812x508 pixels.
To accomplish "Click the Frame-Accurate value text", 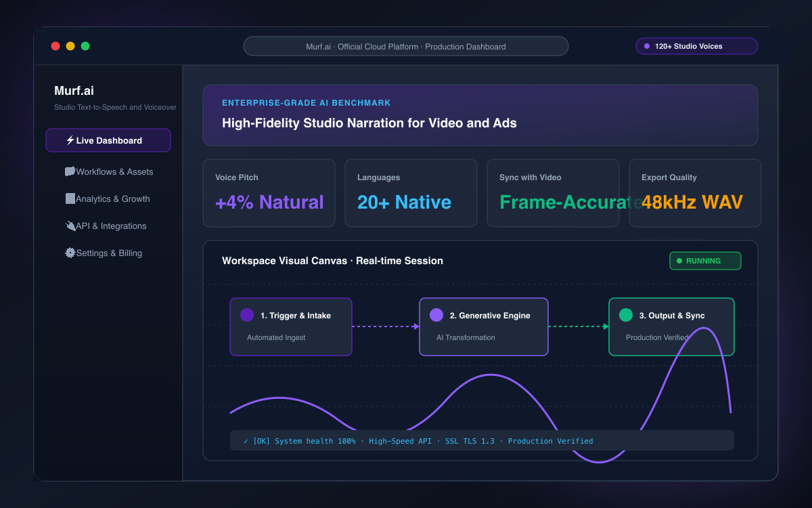I will 570,202.
